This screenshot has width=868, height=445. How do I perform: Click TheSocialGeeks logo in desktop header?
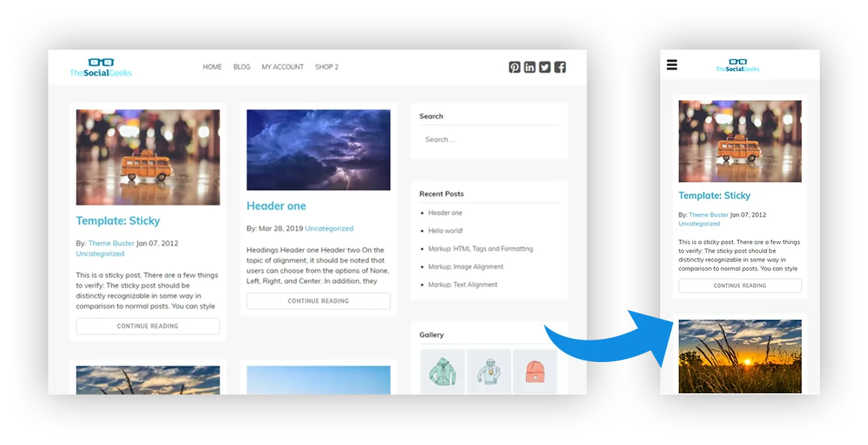(x=101, y=67)
